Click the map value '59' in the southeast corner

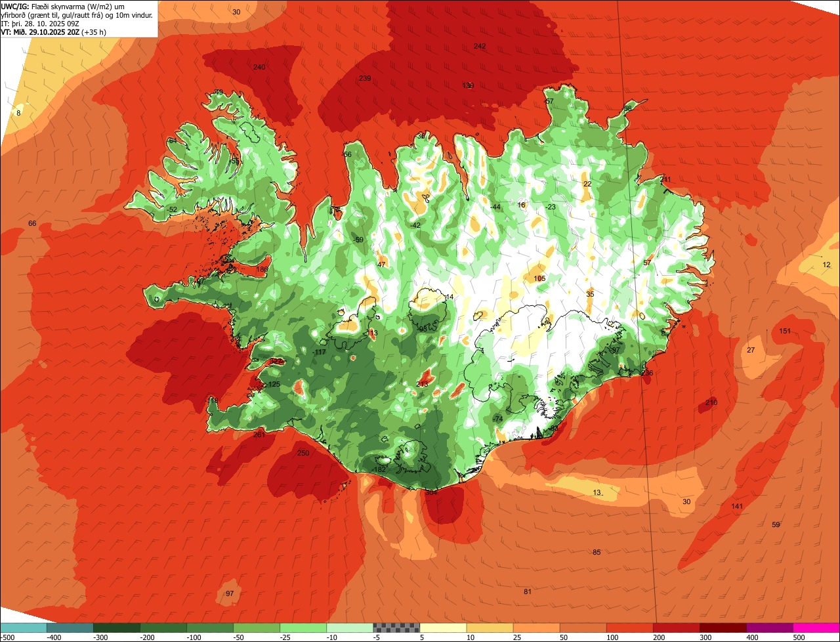point(776,524)
